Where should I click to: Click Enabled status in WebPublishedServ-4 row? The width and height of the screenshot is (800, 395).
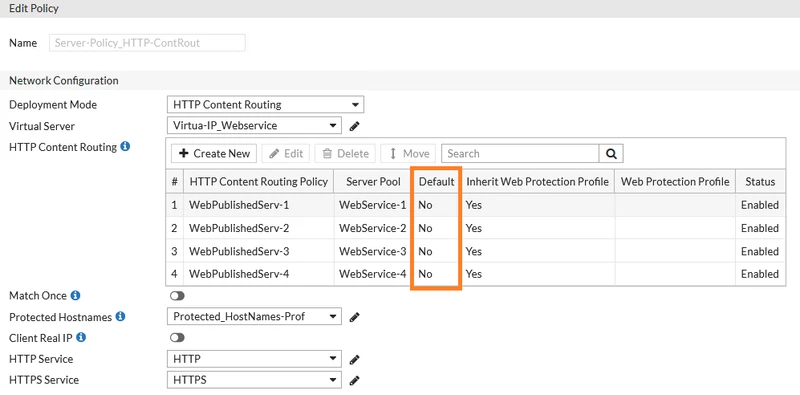(x=760, y=274)
